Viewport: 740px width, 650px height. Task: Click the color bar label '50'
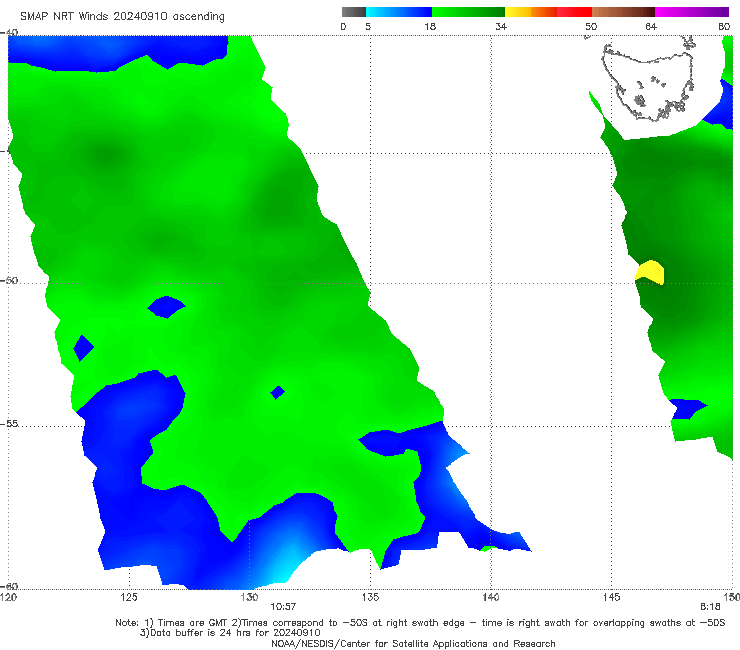[591, 27]
